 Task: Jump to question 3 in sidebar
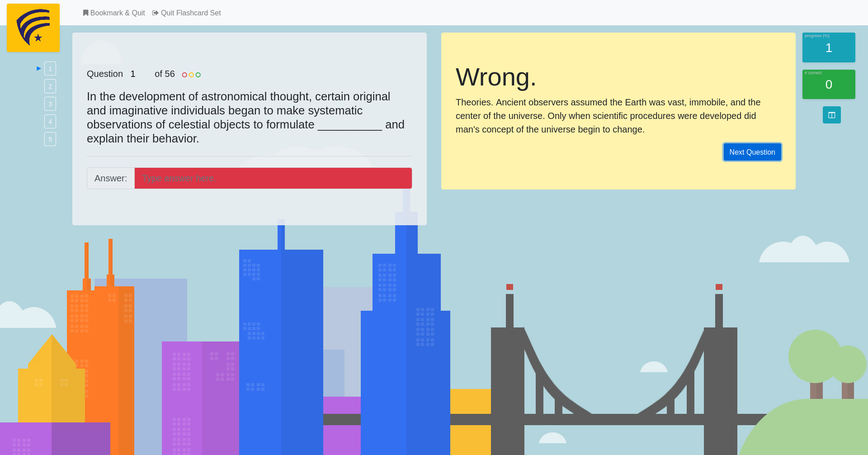click(x=50, y=104)
